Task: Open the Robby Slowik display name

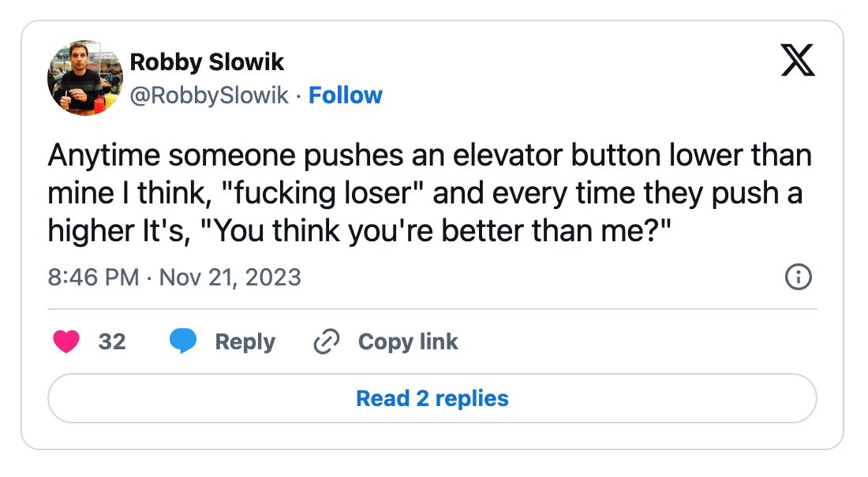Action: click(x=207, y=62)
